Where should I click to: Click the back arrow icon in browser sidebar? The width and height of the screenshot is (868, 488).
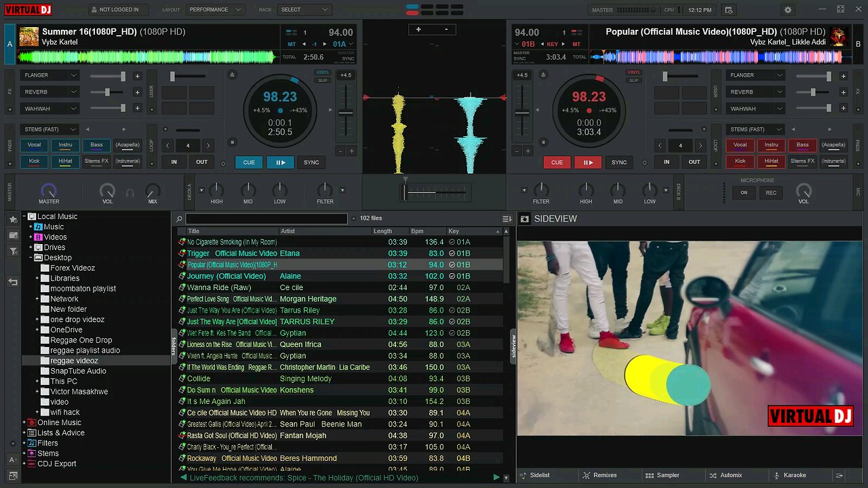(x=13, y=282)
